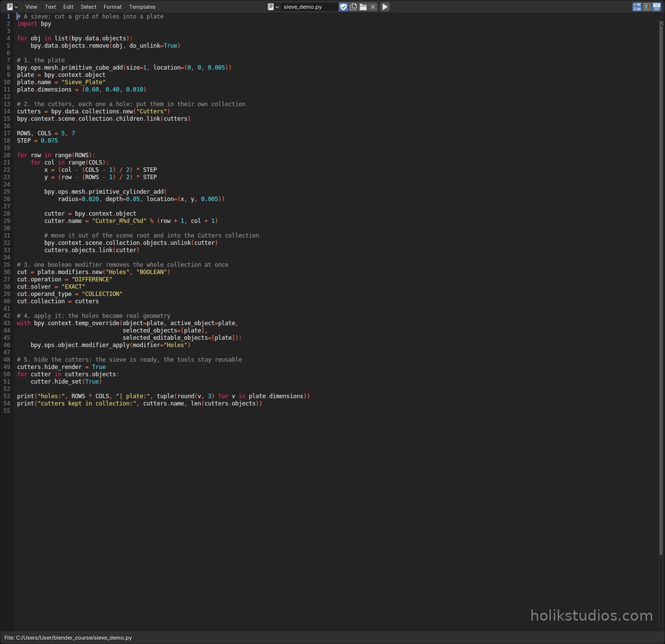Click the 'cut.operation = "DIFFERENCE"' line

(65, 279)
